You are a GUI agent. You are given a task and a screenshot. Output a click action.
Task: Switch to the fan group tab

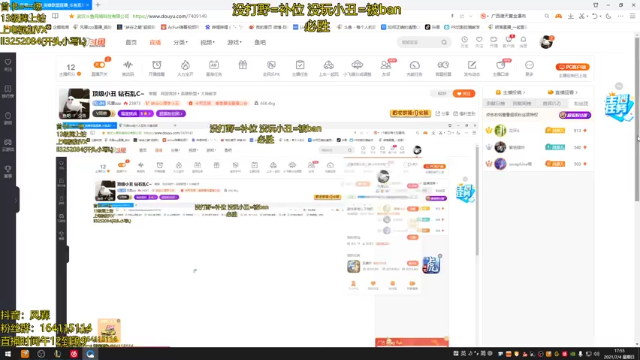point(580,104)
